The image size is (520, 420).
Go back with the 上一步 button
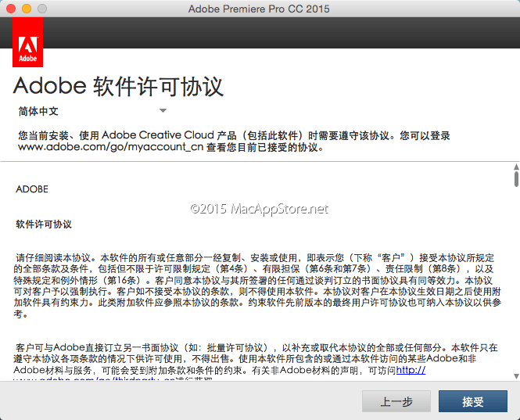click(396, 402)
